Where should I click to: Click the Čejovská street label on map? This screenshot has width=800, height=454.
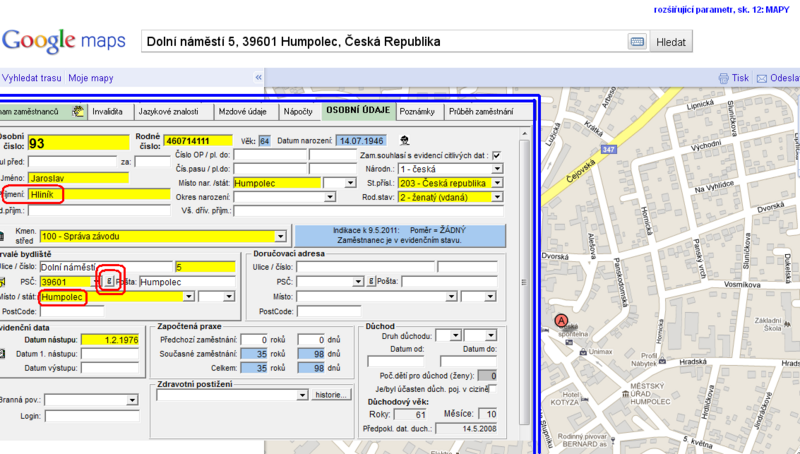point(581,171)
